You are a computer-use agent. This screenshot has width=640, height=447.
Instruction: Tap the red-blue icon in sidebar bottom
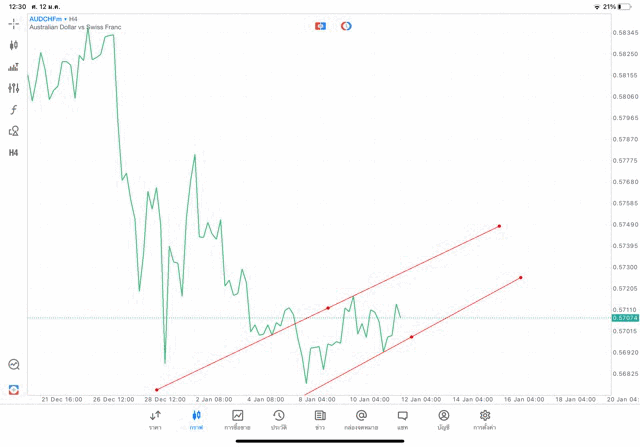pos(14,389)
